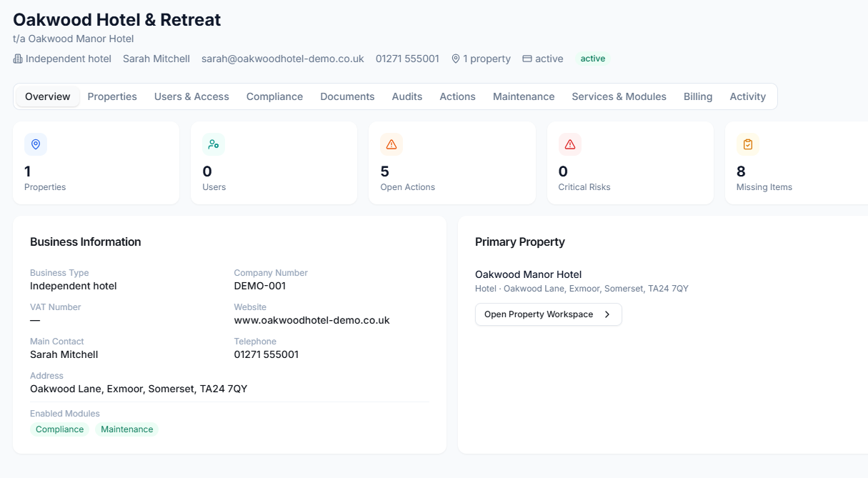This screenshot has width=868, height=478.
Task: Click the Address value Oakwood Lane, Exmoor
Action: (139, 389)
